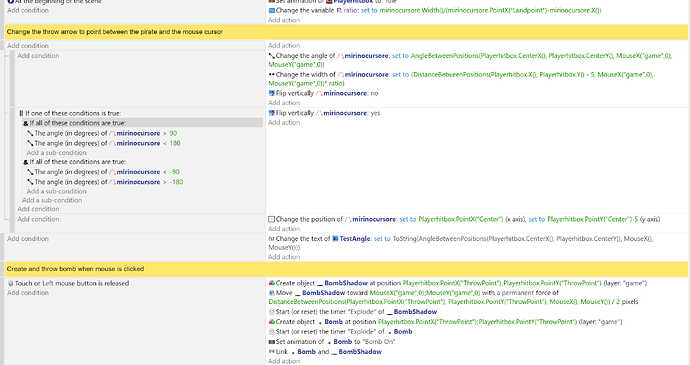690x365 pixels.
Task: Add a condition beside 'Change the text of TestAngle'
Action: [28, 239]
